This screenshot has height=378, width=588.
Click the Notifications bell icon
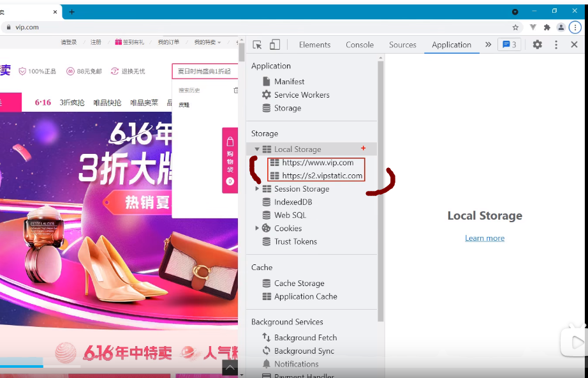tap(266, 364)
